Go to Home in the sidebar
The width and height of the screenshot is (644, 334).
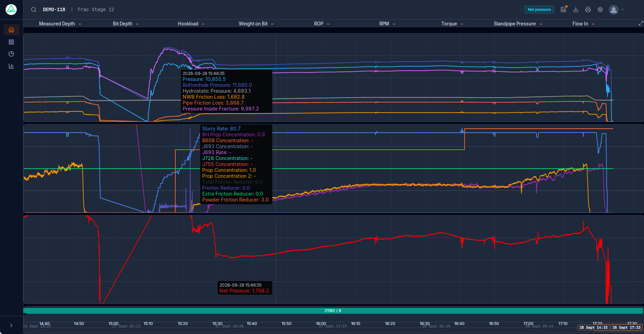tap(11, 30)
